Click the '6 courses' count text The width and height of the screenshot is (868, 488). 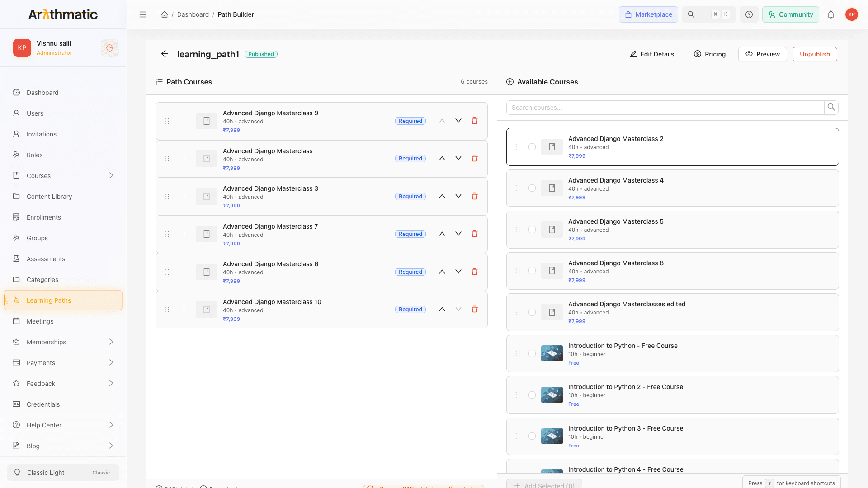pos(474,82)
